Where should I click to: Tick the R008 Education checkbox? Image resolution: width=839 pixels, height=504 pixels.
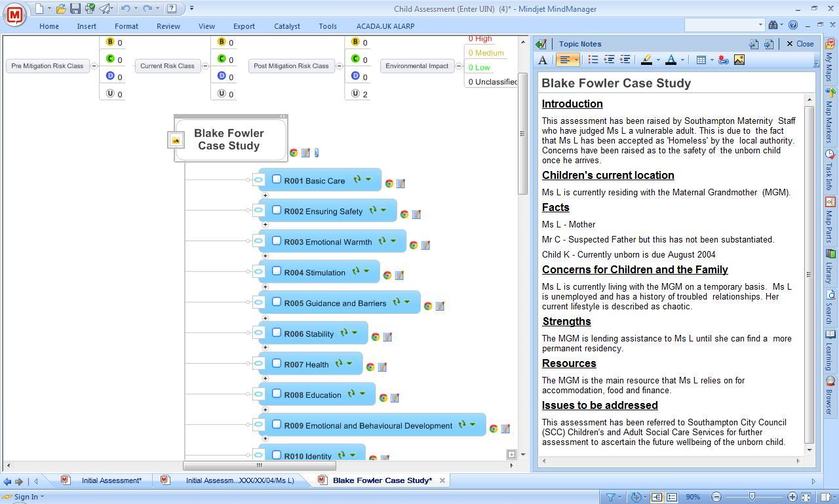point(277,393)
